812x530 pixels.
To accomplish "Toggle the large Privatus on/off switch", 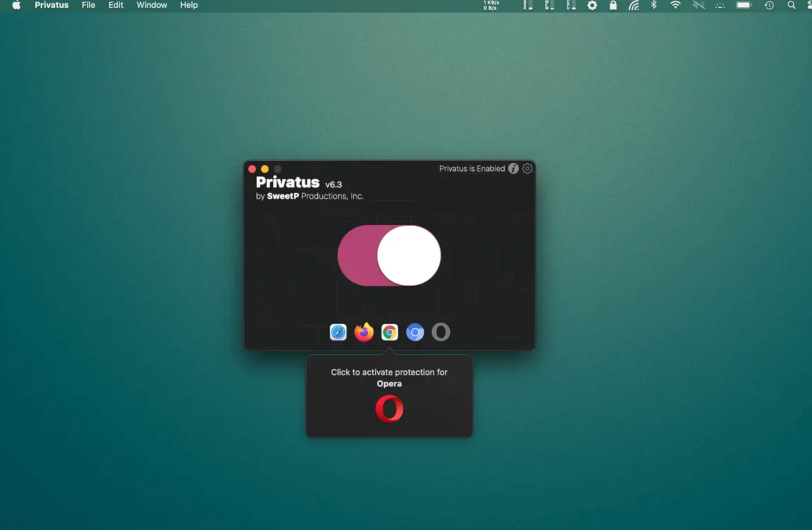I will [x=389, y=255].
